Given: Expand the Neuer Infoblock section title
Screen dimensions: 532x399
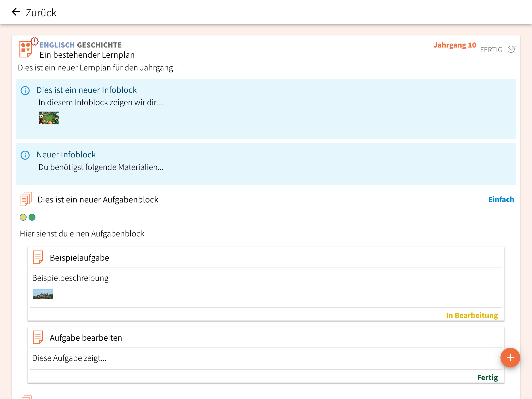Looking at the screenshot, I should (x=66, y=155).
